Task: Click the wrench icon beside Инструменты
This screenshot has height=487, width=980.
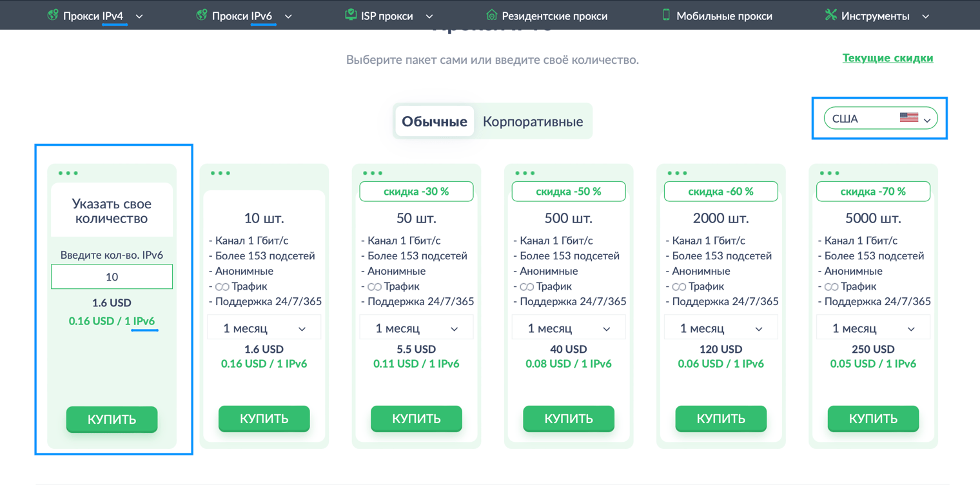Action: coord(830,15)
